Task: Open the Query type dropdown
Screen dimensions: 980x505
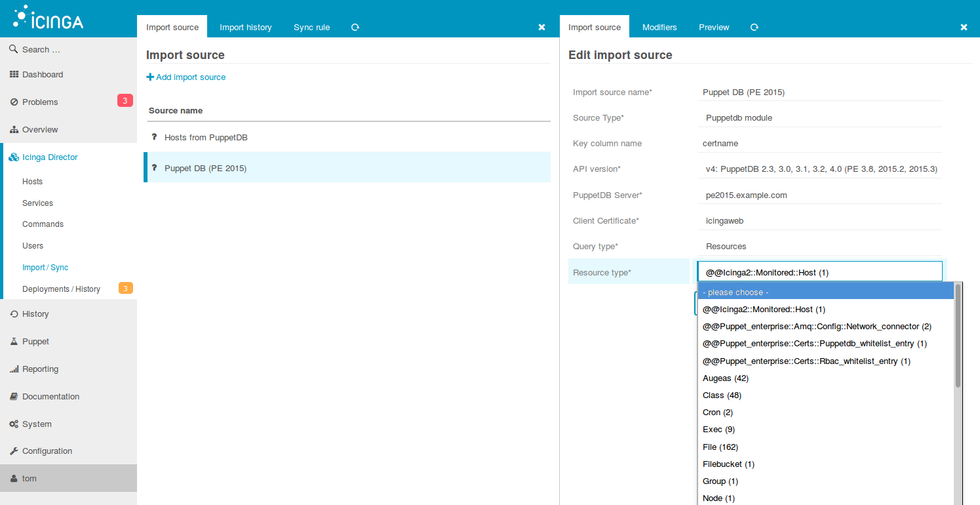Action: pos(819,247)
